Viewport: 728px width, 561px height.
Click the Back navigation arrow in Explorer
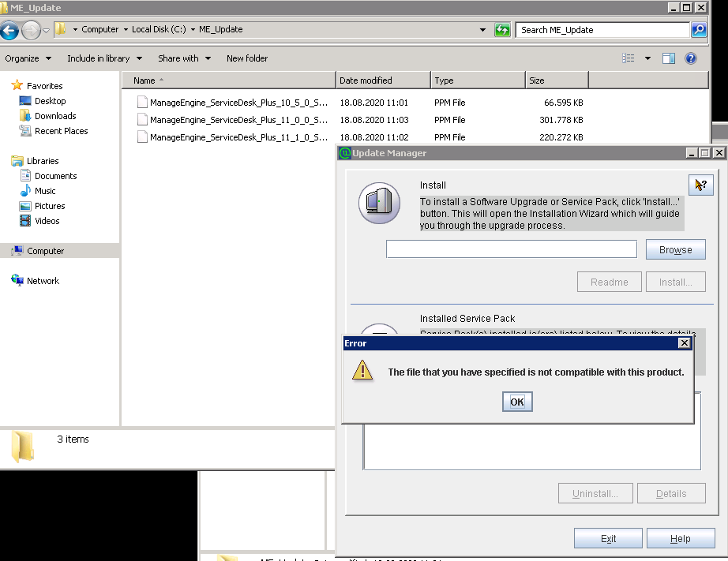pyautogui.click(x=9, y=31)
